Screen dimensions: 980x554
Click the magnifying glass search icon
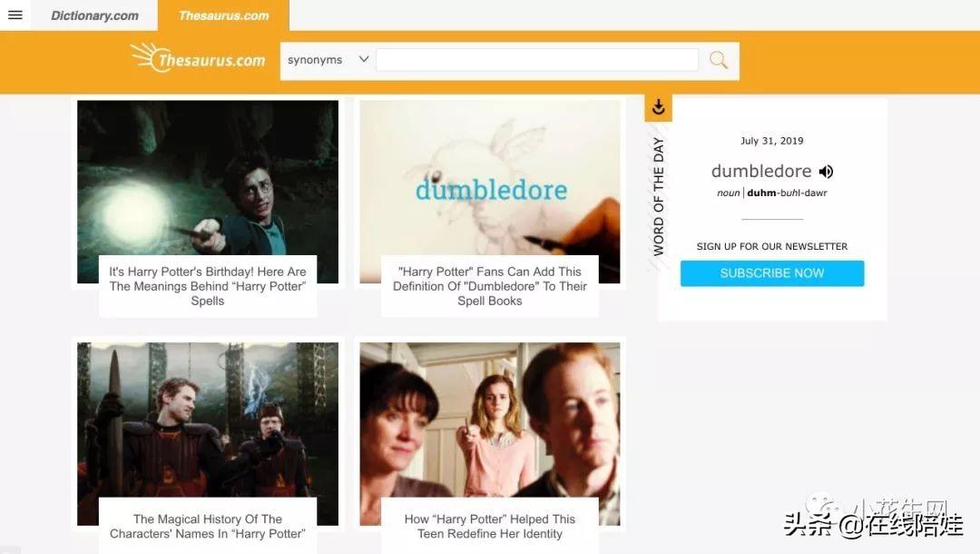(x=718, y=60)
